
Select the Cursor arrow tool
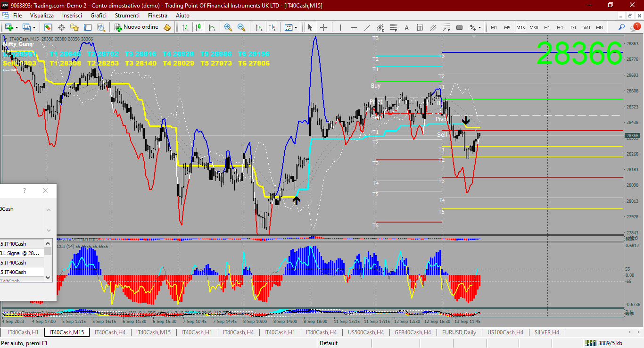click(x=310, y=27)
